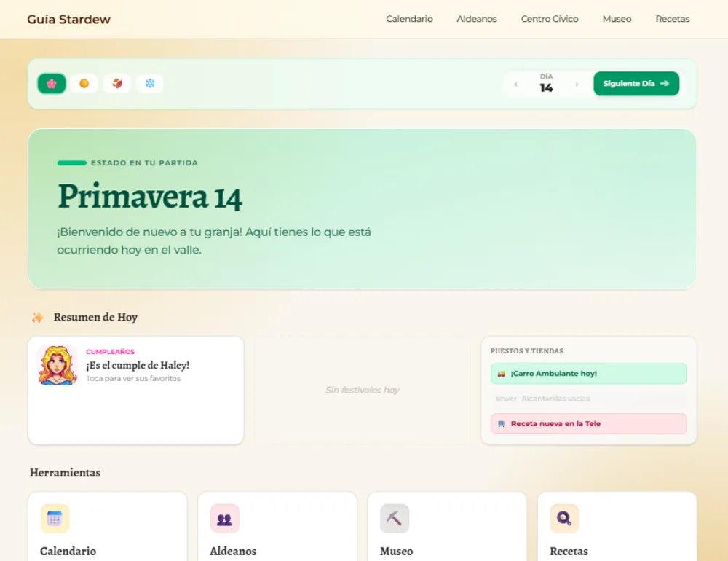
Task: Pick the winter snowflake season icon
Action: [149, 84]
